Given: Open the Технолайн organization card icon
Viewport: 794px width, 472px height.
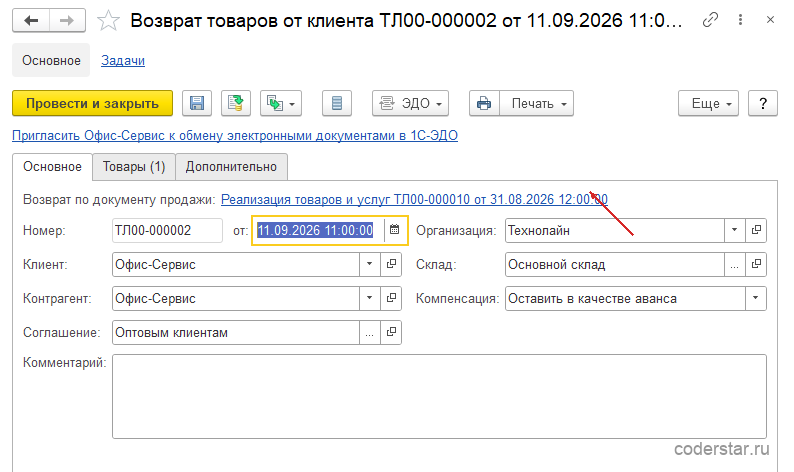Looking at the screenshot, I should (x=756, y=230).
